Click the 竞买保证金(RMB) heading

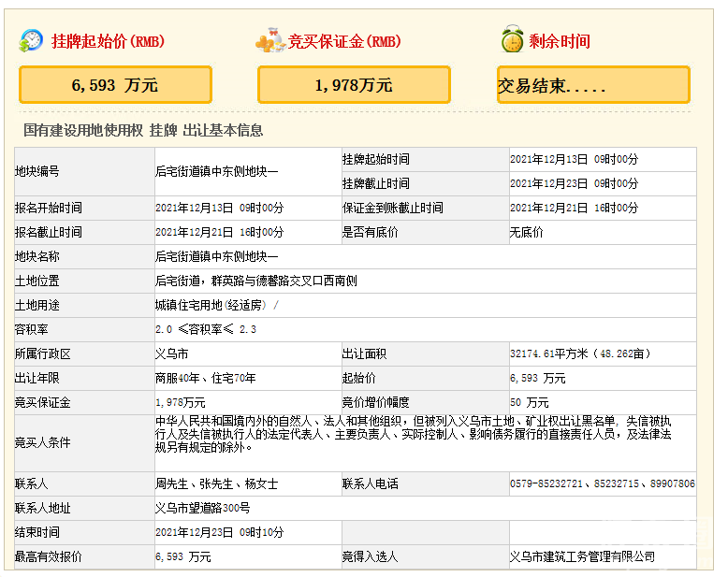pos(344,42)
